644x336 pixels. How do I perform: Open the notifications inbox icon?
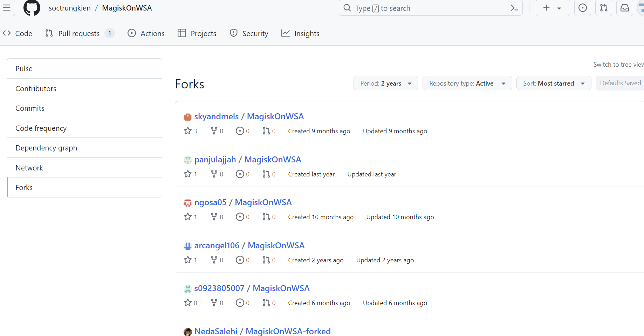click(625, 8)
